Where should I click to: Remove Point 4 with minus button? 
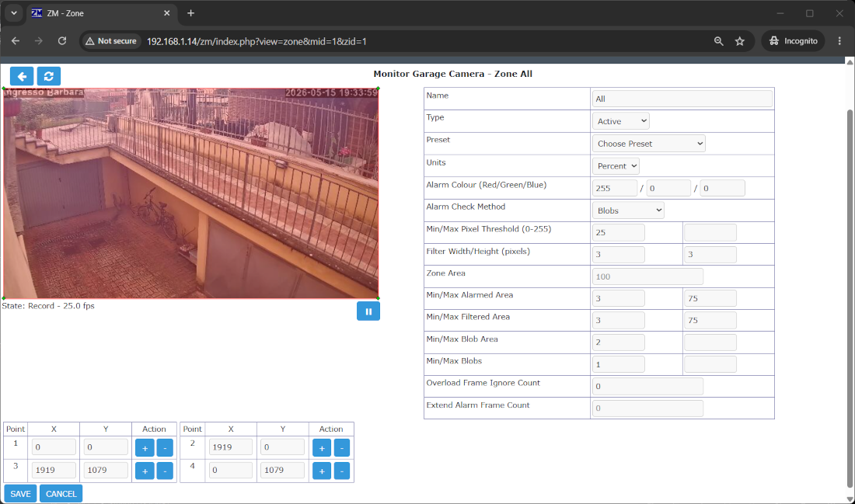pyautogui.click(x=342, y=471)
